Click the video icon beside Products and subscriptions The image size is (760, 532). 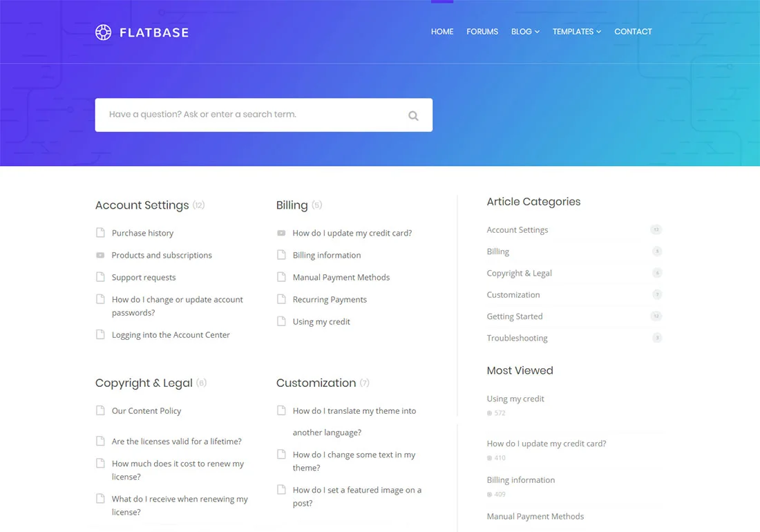[100, 255]
